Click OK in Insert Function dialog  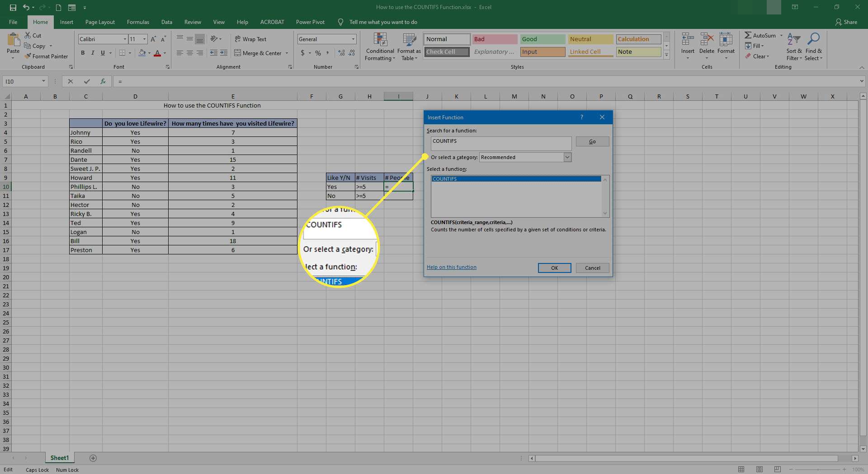(x=554, y=268)
